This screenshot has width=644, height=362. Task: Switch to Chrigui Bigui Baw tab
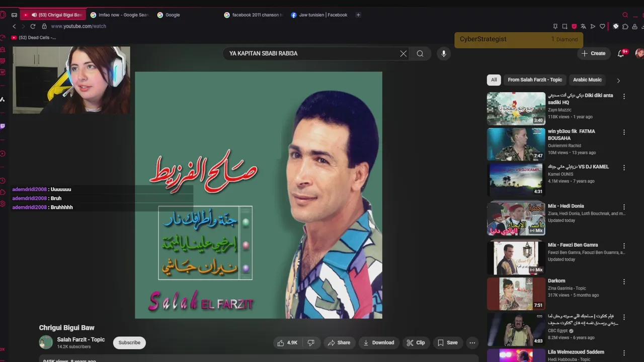pyautogui.click(x=53, y=15)
